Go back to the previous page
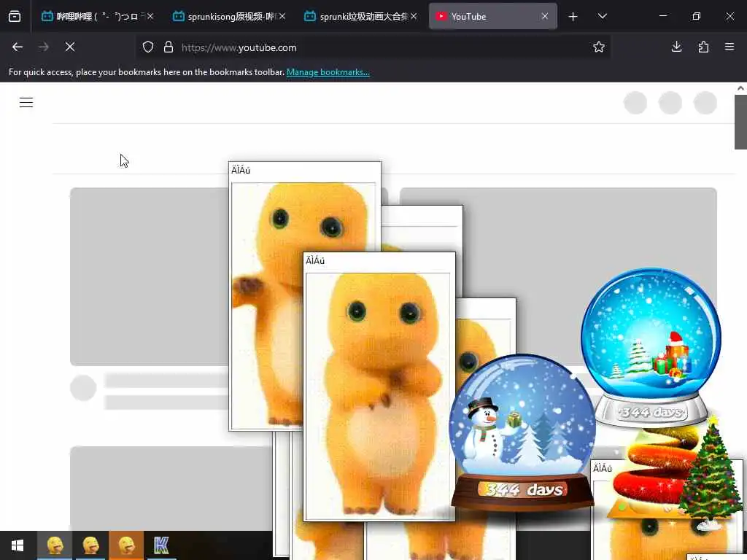The image size is (747, 560). pos(18,47)
